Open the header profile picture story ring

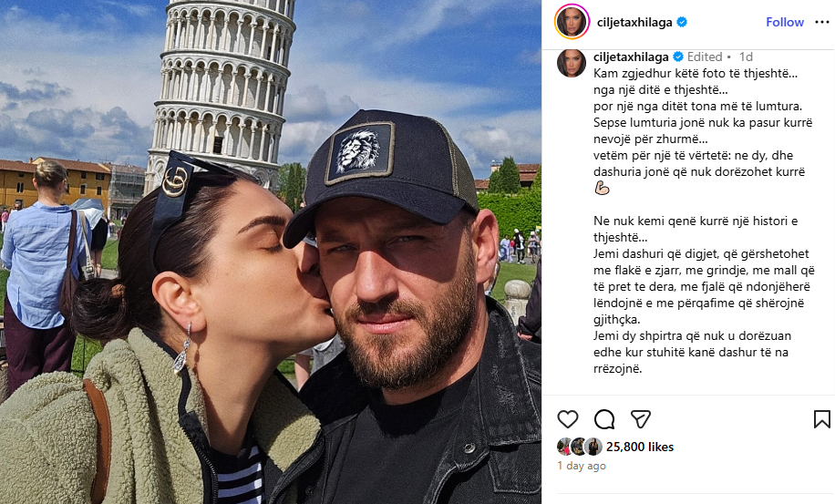click(572, 22)
